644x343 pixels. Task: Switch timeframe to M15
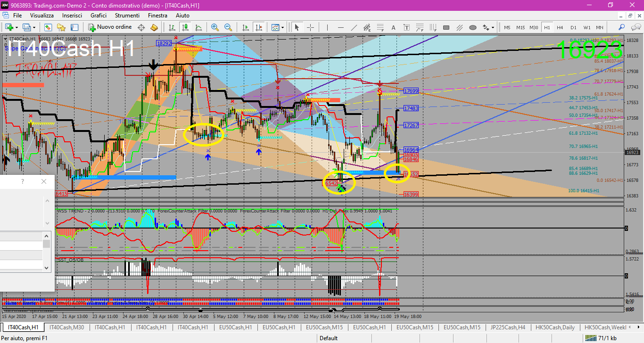coord(520,27)
